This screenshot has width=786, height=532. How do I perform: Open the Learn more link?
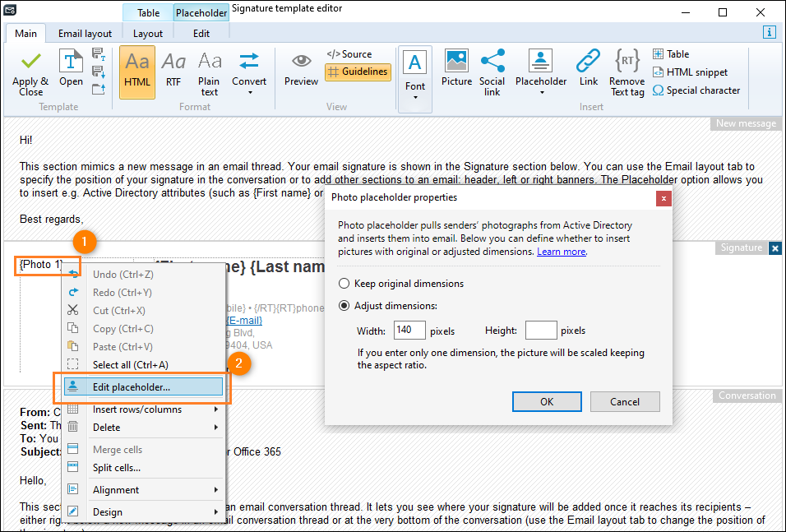tap(561, 252)
